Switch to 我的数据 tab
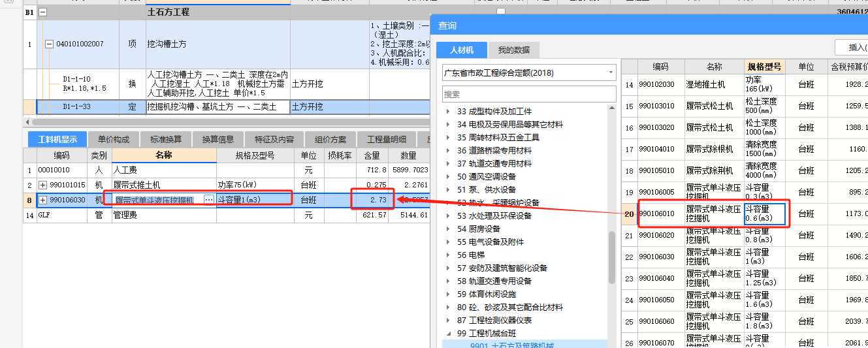The height and width of the screenshot is (348, 868). click(514, 50)
